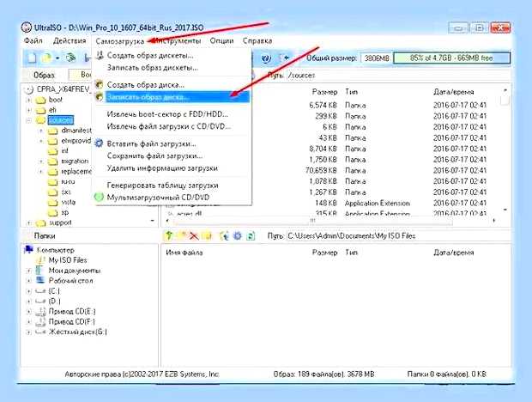Click the yellow folder icon after red X
This screenshot has height=402, width=532.
(208, 235)
